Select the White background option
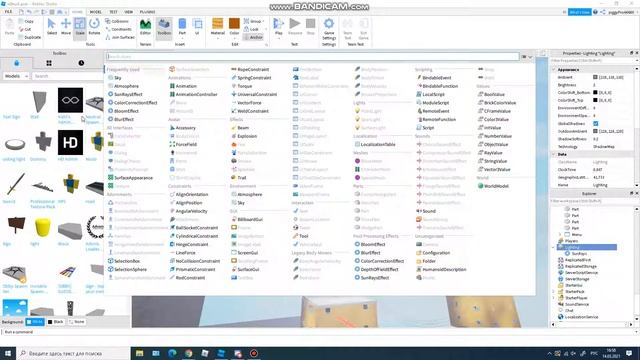The width and height of the screenshot is (640, 360). pos(35,322)
